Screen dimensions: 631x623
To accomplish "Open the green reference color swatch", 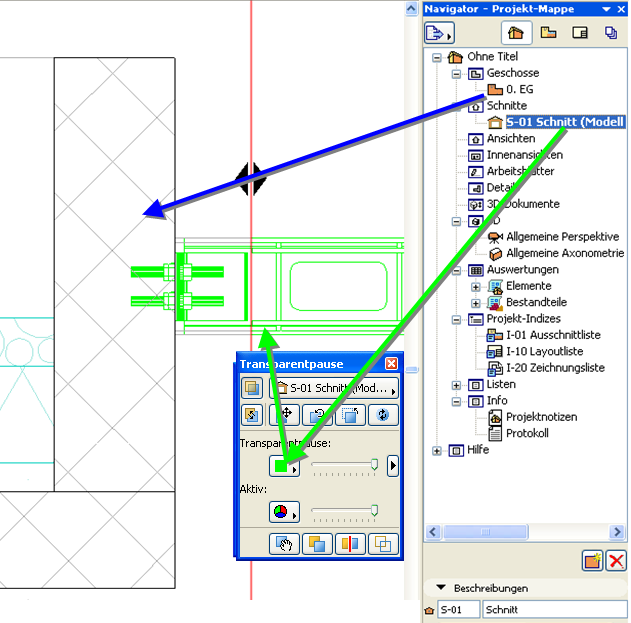I will [285, 466].
